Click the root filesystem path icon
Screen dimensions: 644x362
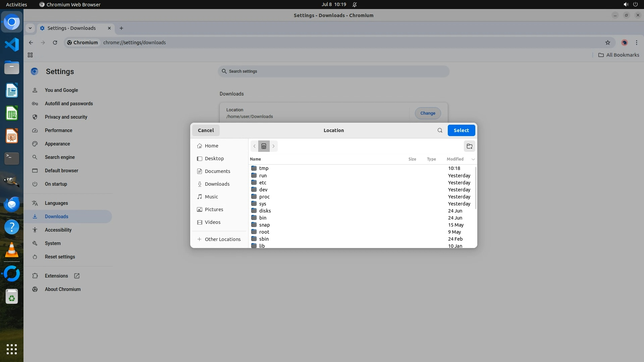(x=264, y=146)
